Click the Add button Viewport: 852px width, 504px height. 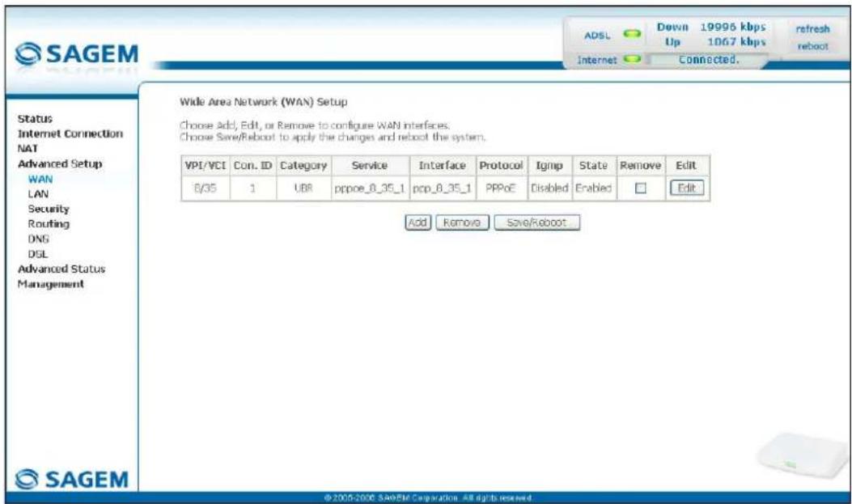(x=418, y=222)
